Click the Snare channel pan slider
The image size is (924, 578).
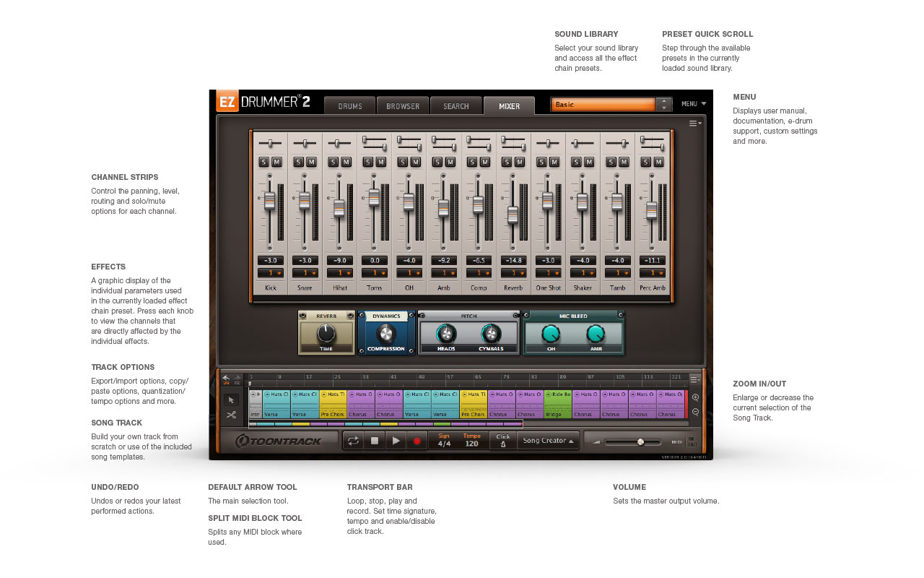point(305,143)
